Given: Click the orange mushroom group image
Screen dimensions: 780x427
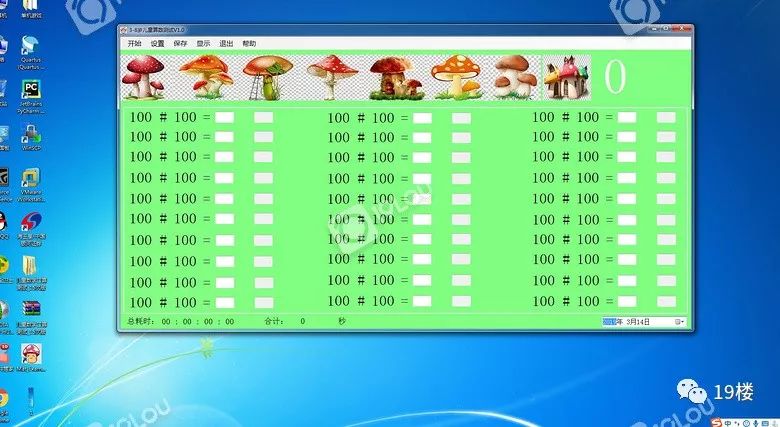Looking at the screenshot, I should pyautogui.click(x=206, y=77).
